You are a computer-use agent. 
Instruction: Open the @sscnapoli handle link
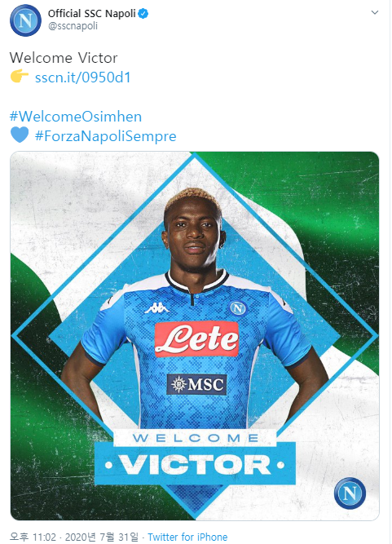click(73, 26)
